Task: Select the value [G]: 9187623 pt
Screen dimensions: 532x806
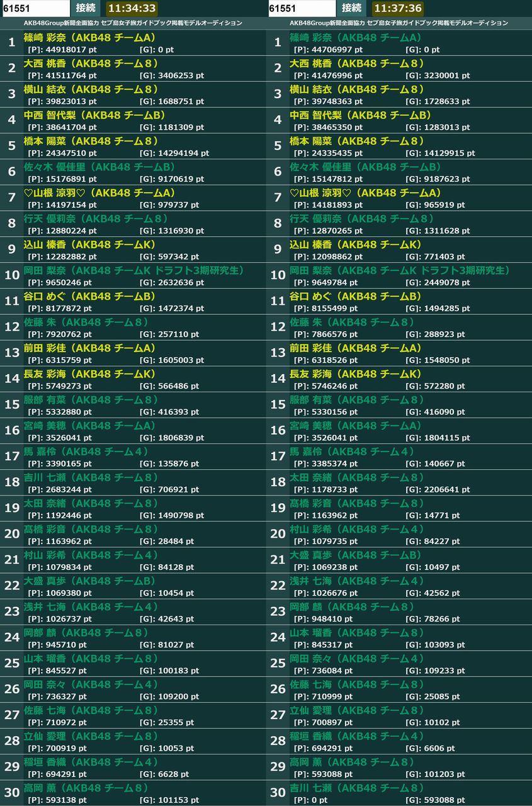Action: [x=438, y=178]
